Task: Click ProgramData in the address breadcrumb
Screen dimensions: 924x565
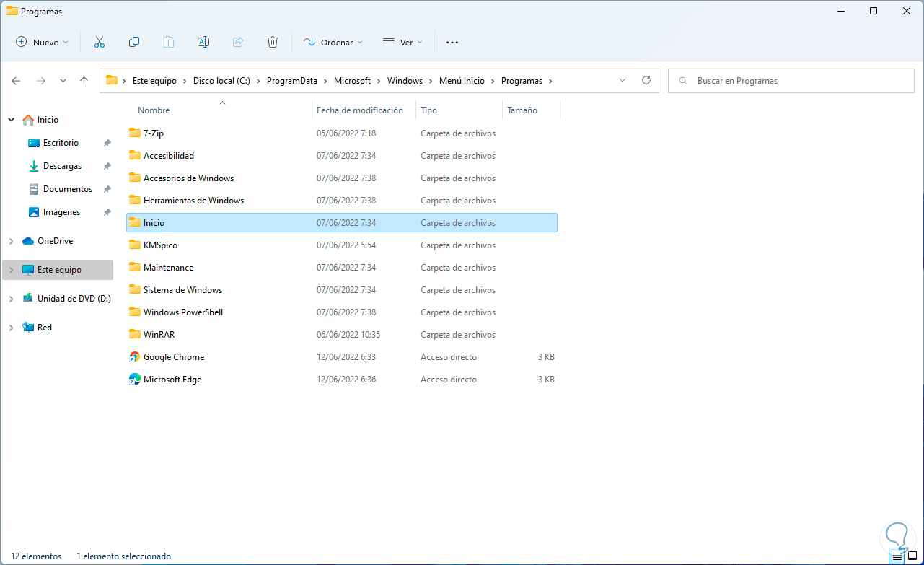Action: (x=291, y=81)
